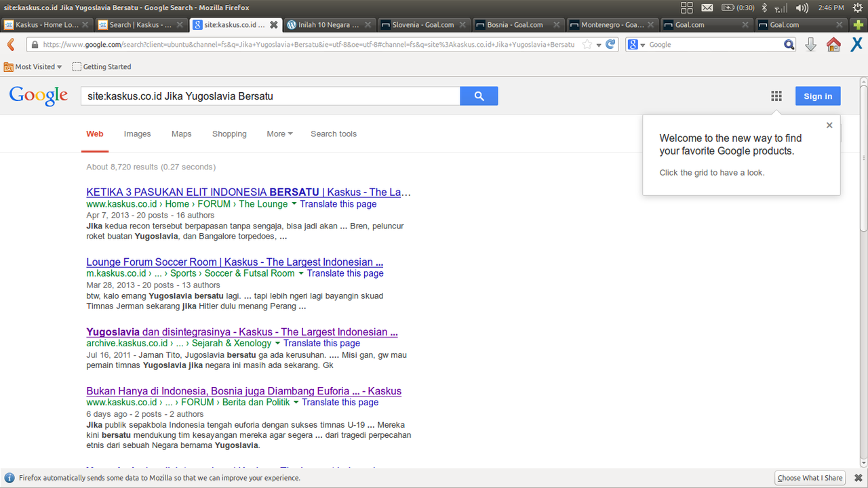Open the search engine selector Google icon
The height and width of the screenshot is (488, 868).
point(635,45)
